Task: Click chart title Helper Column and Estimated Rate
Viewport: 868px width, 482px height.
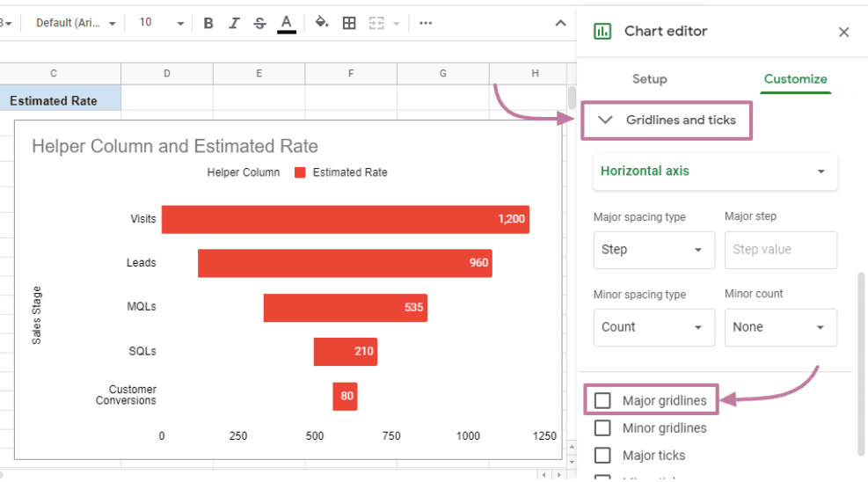Action: coord(175,146)
